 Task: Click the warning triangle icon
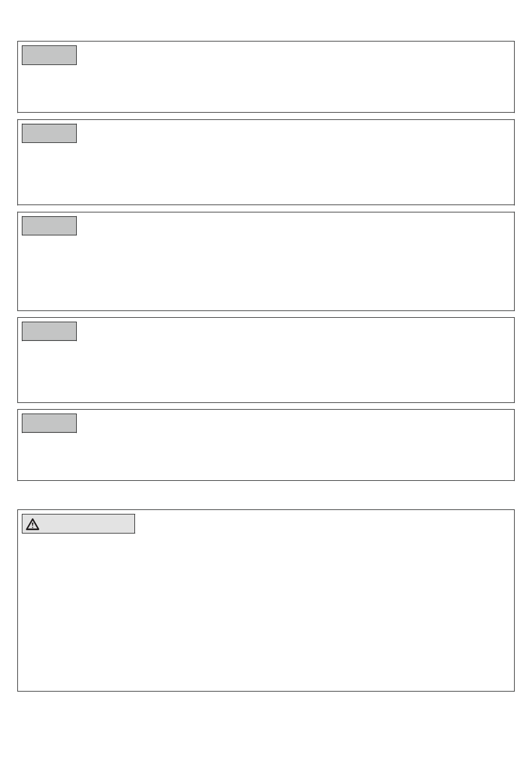[32, 524]
